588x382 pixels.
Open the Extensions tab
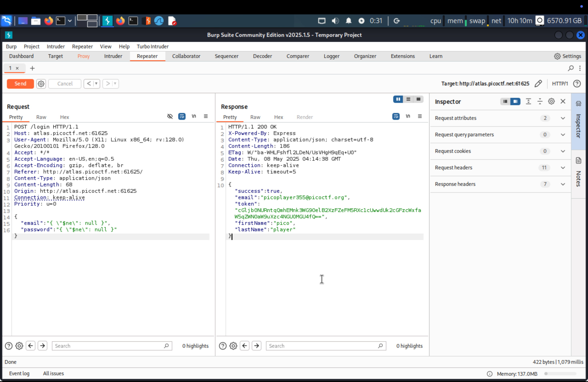click(403, 56)
